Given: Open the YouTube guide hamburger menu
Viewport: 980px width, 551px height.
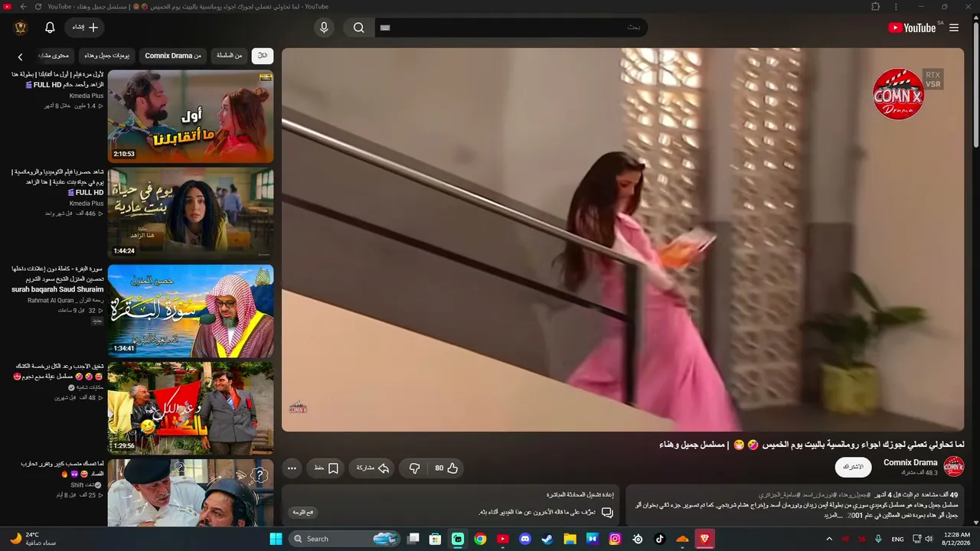Looking at the screenshot, I should [x=954, y=28].
